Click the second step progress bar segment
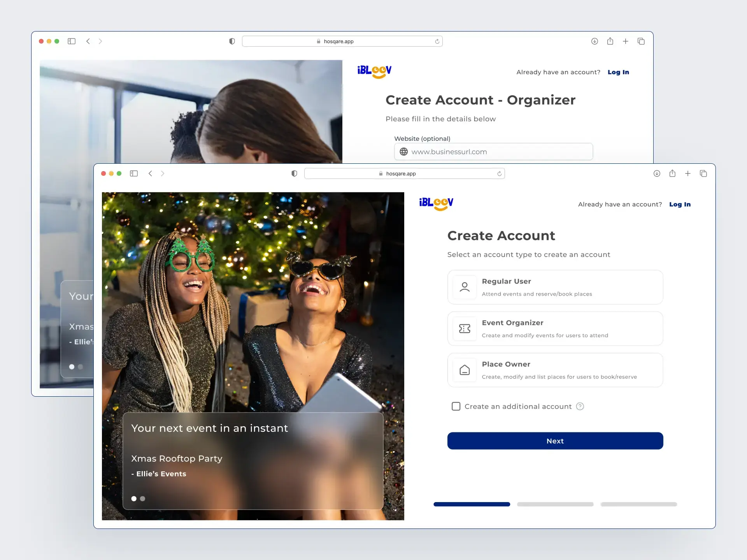This screenshot has width=747, height=560. point(555,504)
